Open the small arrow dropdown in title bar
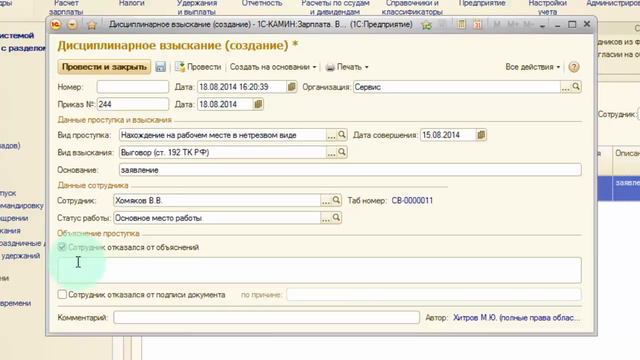The height and width of the screenshot is (360, 640). 542,25
